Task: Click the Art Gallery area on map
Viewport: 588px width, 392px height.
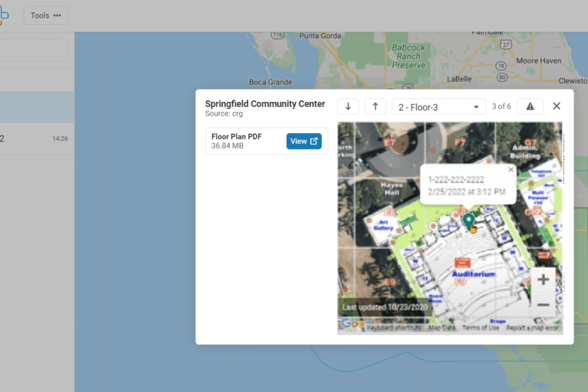Action: pos(384,225)
